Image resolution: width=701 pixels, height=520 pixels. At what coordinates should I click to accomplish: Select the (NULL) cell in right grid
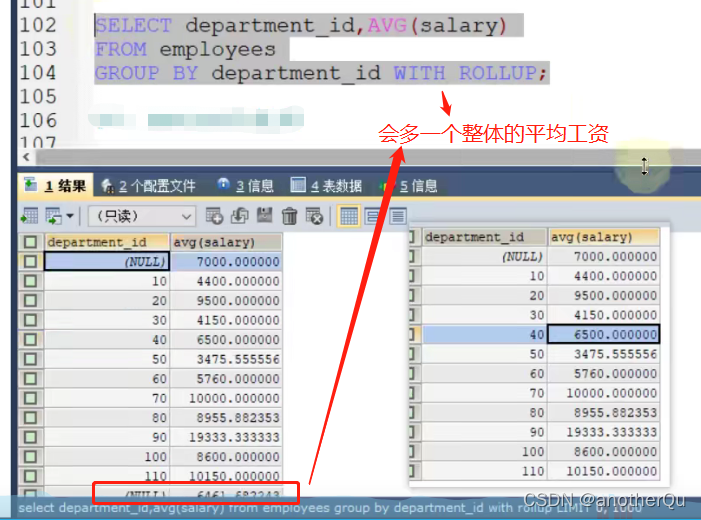(x=484, y=257)
